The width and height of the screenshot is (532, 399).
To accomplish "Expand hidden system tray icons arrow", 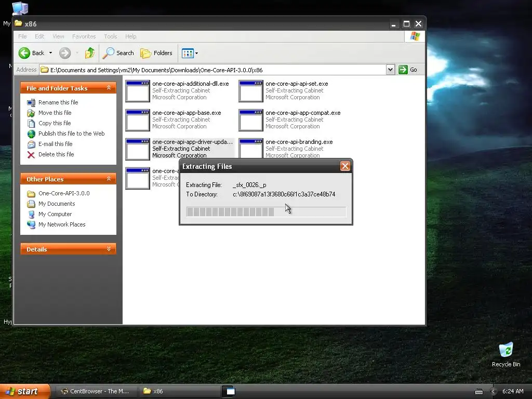I will coord(494,392).
